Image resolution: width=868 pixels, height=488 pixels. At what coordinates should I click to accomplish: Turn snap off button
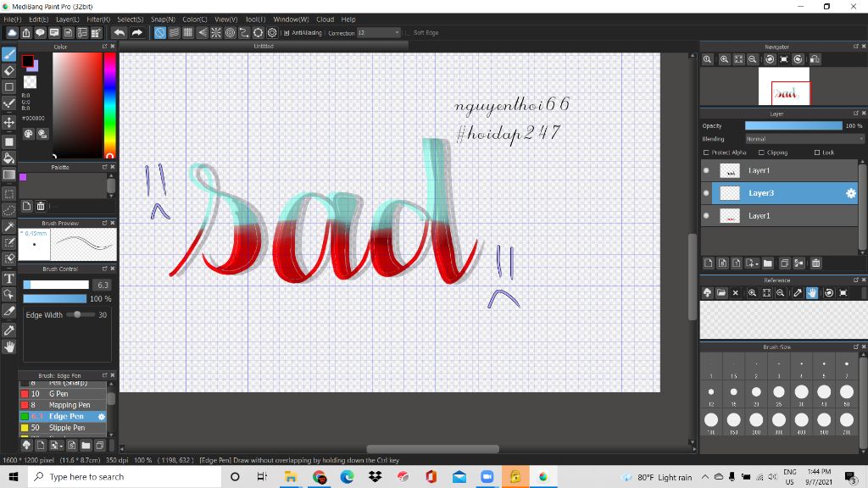coord(159,33)
